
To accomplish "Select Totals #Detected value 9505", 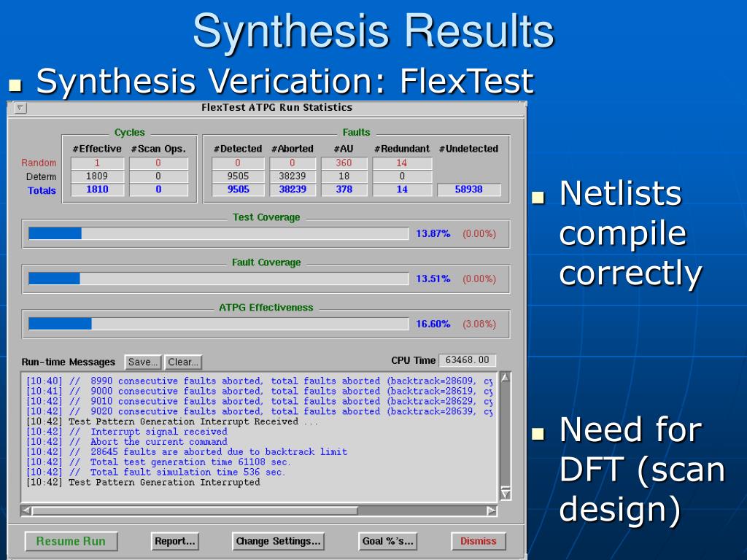I will [239, 190].
